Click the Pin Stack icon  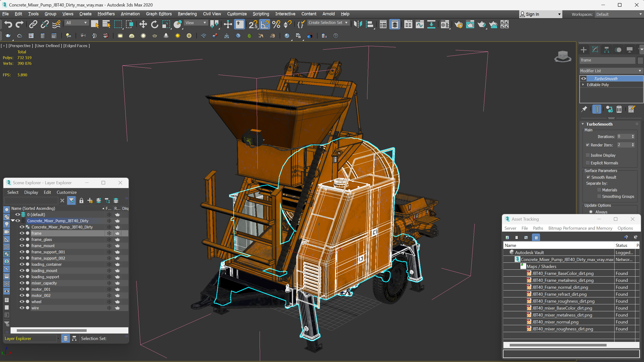[x=584, y=109]
